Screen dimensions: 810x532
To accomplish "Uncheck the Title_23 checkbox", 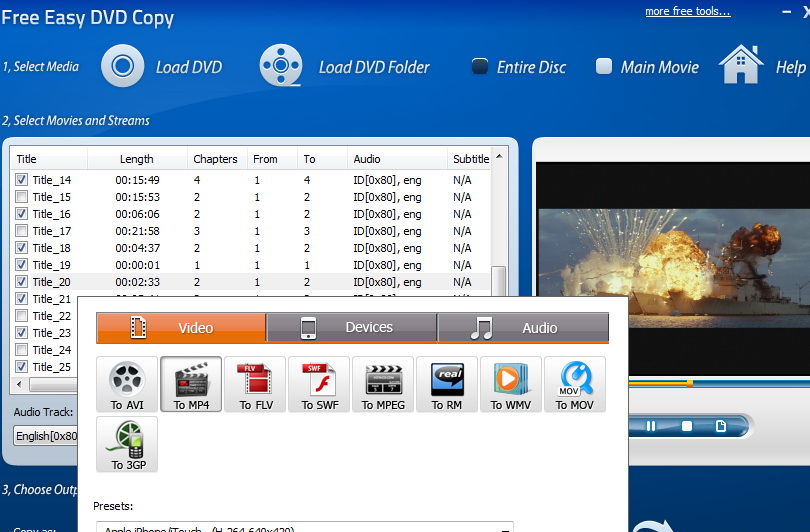I will pos(21,333).
